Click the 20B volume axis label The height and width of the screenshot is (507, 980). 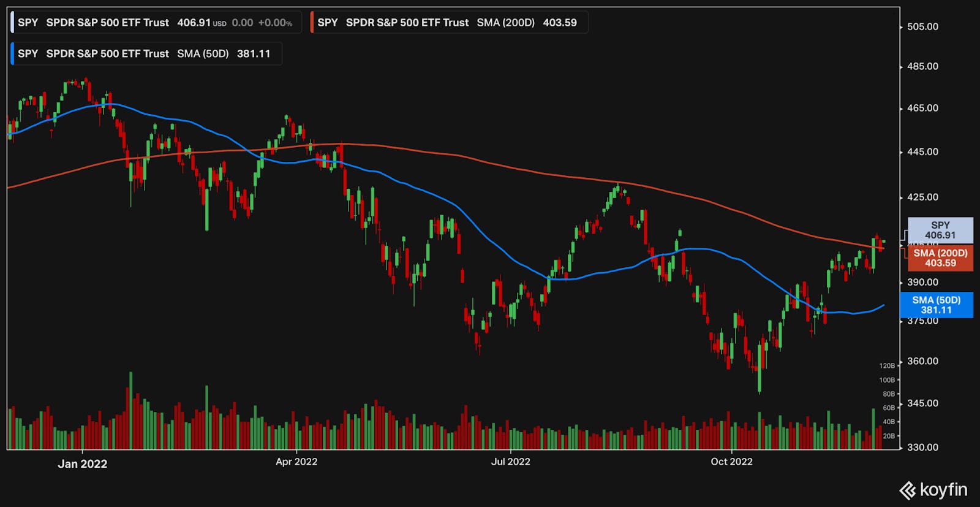pos(889,436)
